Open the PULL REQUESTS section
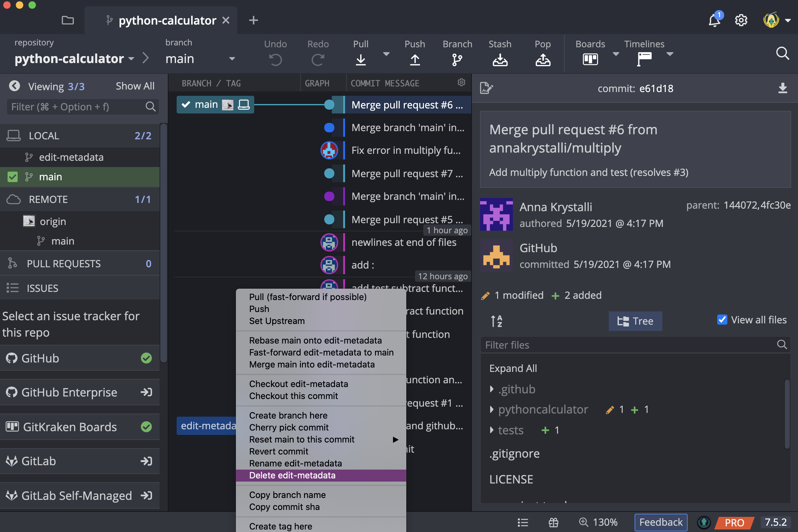This screenshot has height=532, width=798. [x=80, y=263]
